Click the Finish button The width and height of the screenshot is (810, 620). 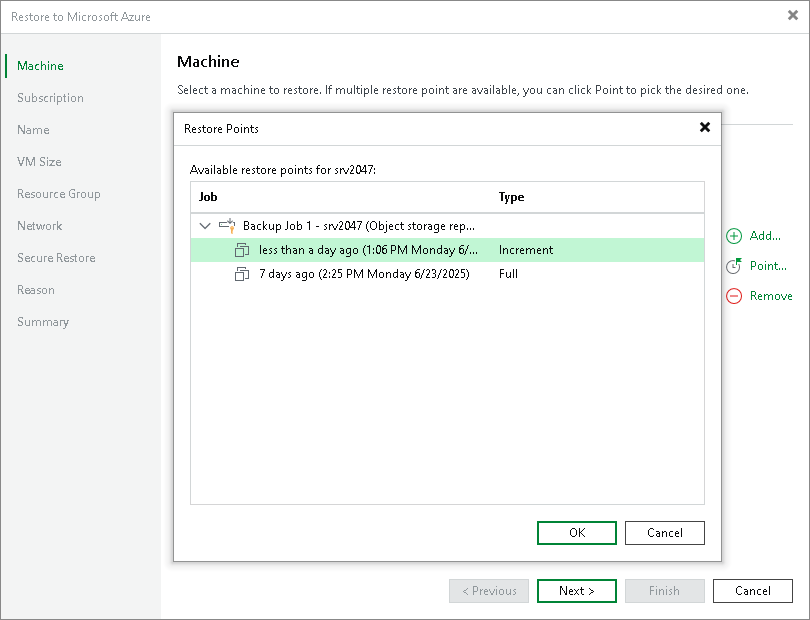pos(665,591)
